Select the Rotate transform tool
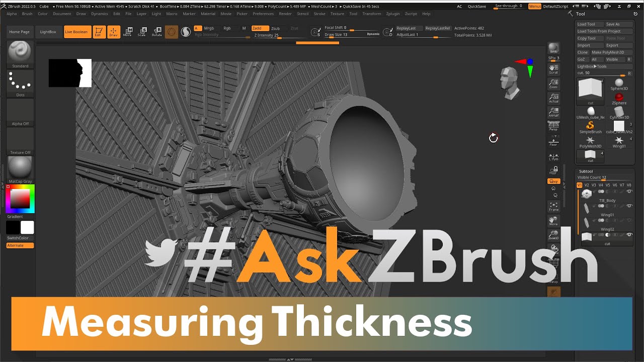The image size is (644, 362). tap(157, 32)
